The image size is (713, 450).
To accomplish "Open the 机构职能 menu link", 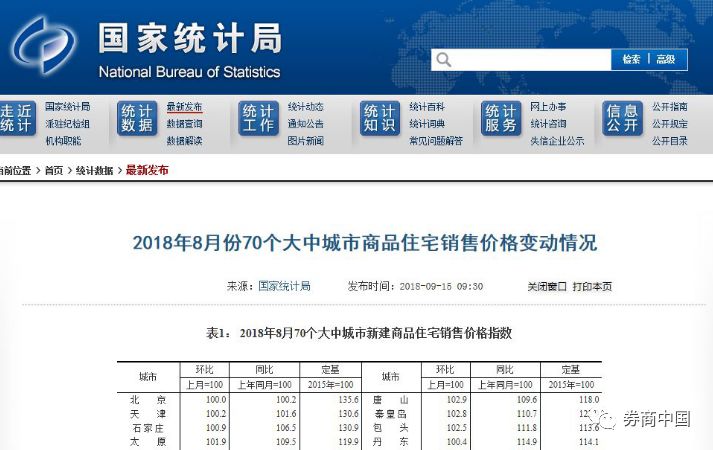I will click(63, 141).
